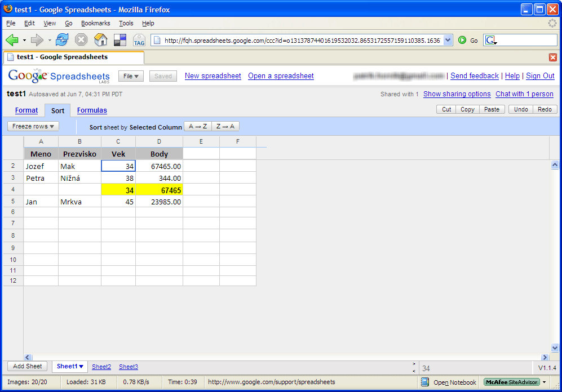Image resolution: width=562 pixels, height=392 pixels.
Task: Open the Forward button history dropdown
Action: [50, 40]
